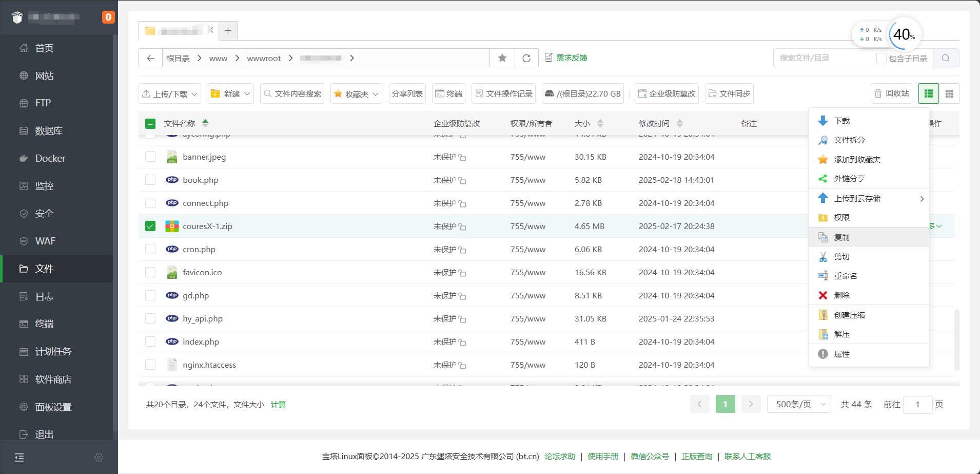Open the 500条/页 page size dropdown
980x474 pixels.
click(x=799, y=404)
